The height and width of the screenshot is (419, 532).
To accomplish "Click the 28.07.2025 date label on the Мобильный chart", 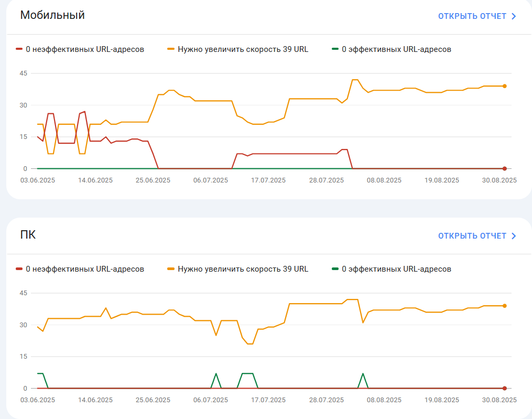I will (327, 180).
